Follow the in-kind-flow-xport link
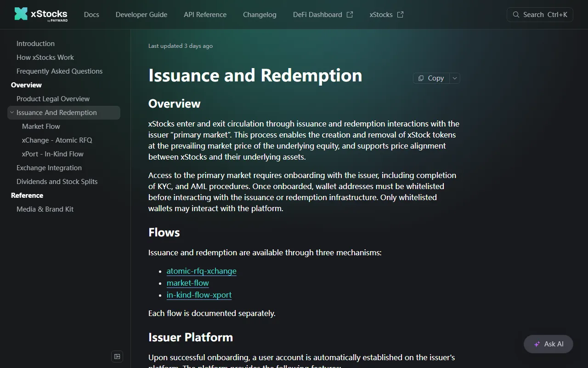 pyautogui.click(x=199, y=295)
